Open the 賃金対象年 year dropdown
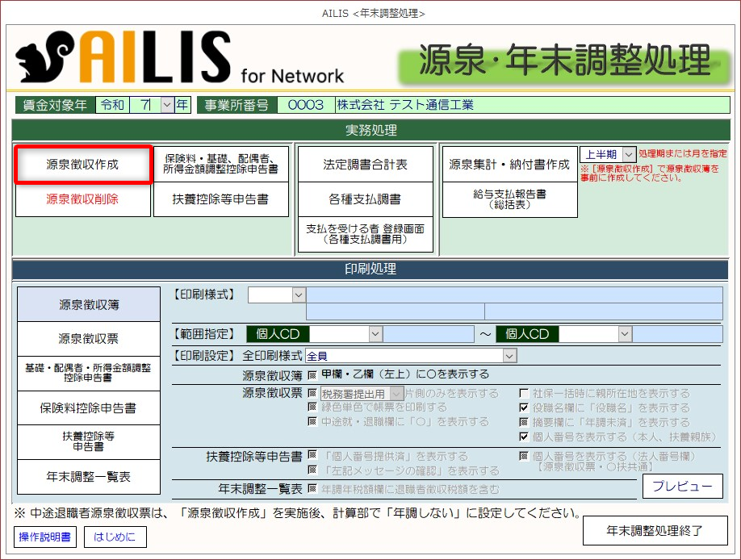 167,105
